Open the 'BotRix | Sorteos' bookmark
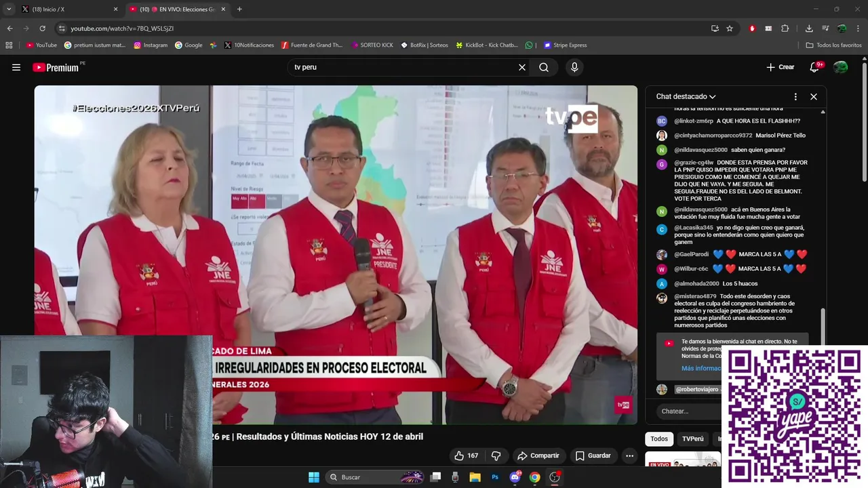Viewport: 868px width, 488px height. pos(425,45)
